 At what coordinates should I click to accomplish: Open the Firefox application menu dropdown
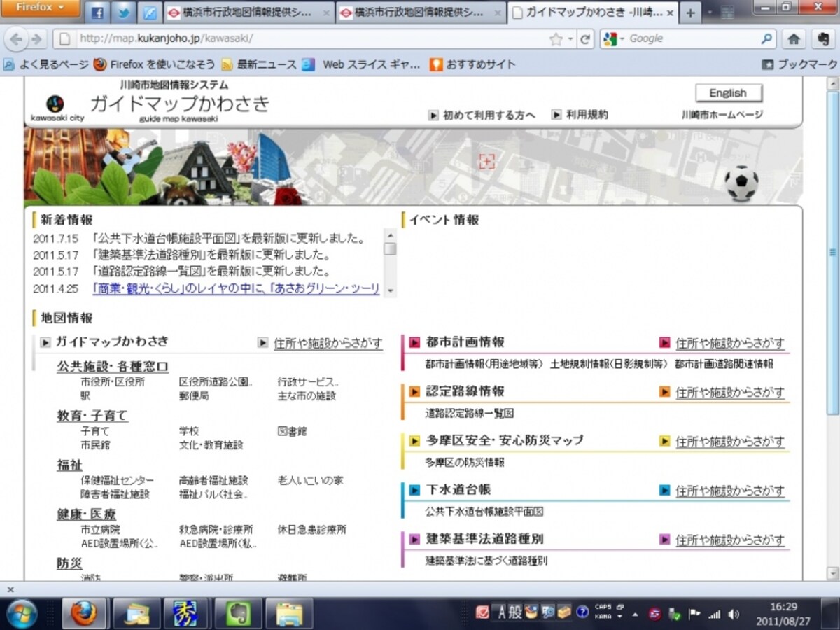point(40,8)
